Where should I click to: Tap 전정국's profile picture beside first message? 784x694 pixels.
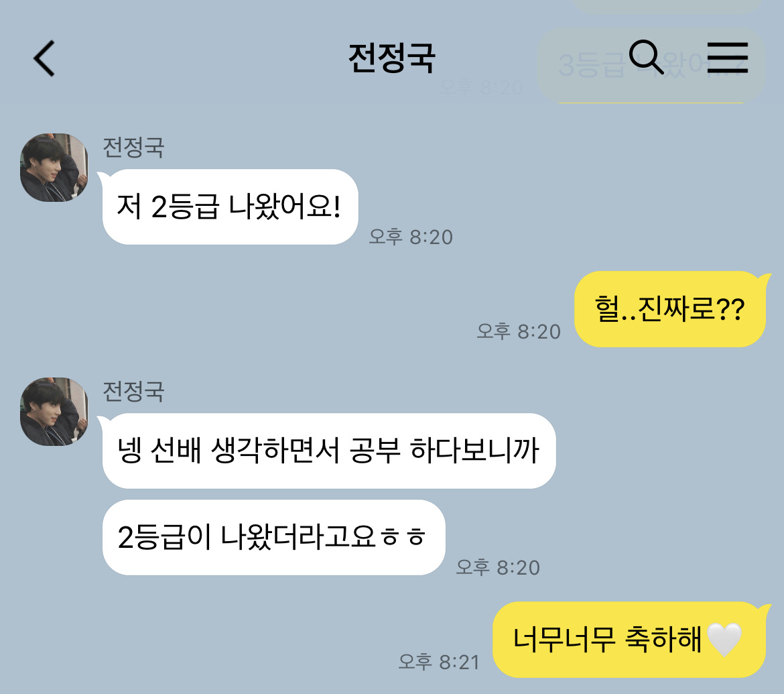click(54, 168)
